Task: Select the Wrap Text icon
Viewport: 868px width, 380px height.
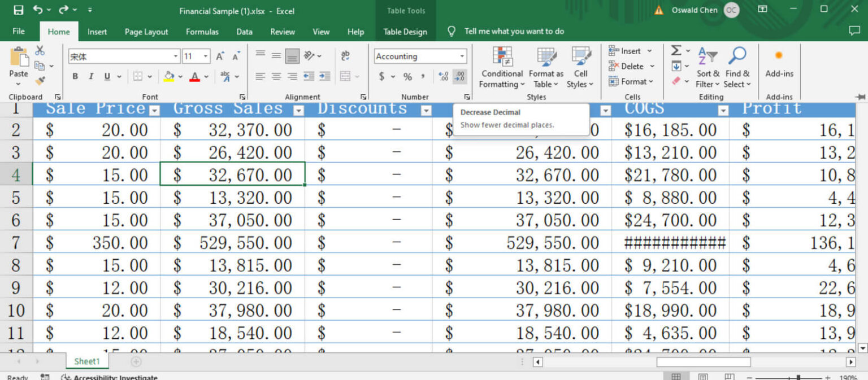Action: click(345, 56)
